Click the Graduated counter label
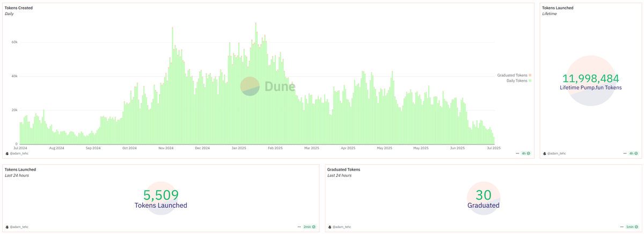This screenshot has height=234, width=644. click(x=484, y=206)
